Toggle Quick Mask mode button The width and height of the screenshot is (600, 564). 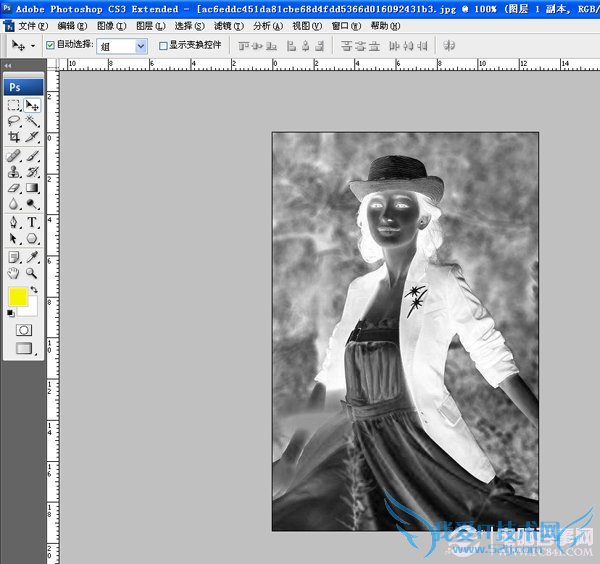(23, 329)
